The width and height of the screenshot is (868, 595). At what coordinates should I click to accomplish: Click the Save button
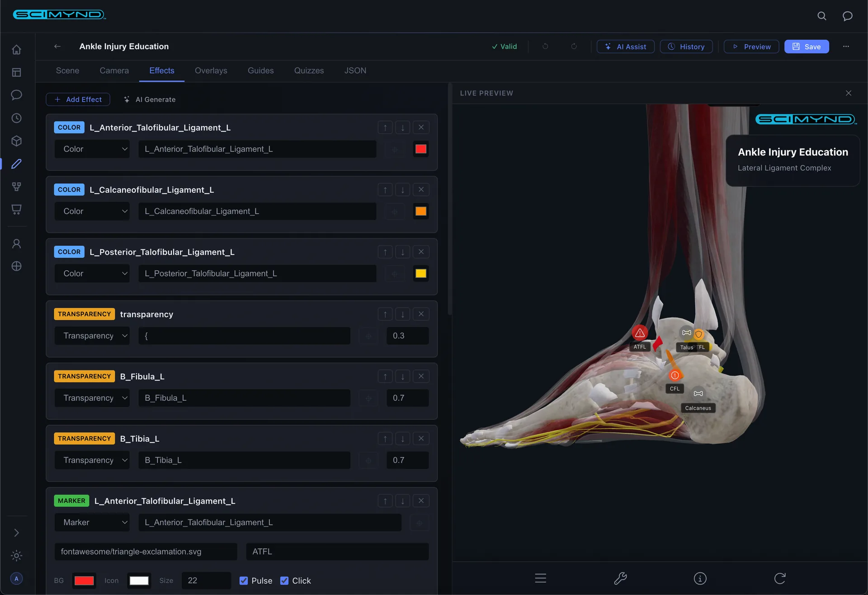click(806, 47)
